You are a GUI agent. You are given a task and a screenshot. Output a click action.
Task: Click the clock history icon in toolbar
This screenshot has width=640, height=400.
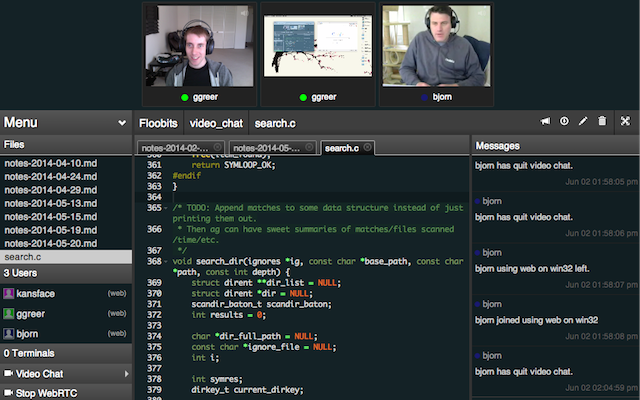(564, 121)
